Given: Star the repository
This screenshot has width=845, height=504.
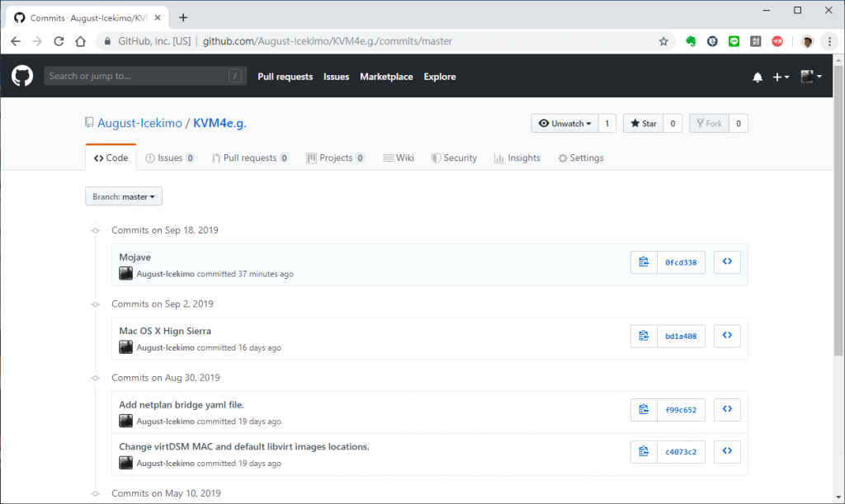Looking at the screenshot, I should click(644, 123).
